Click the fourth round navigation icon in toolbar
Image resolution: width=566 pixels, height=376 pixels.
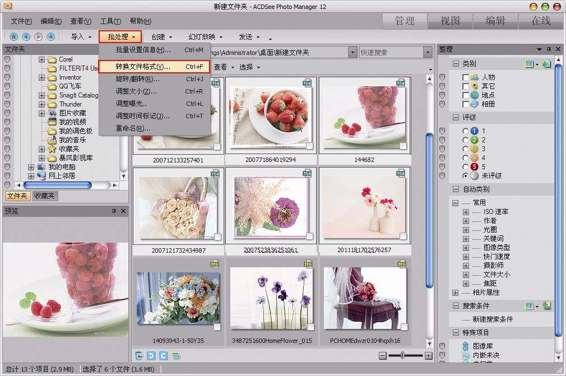[51, 36]
